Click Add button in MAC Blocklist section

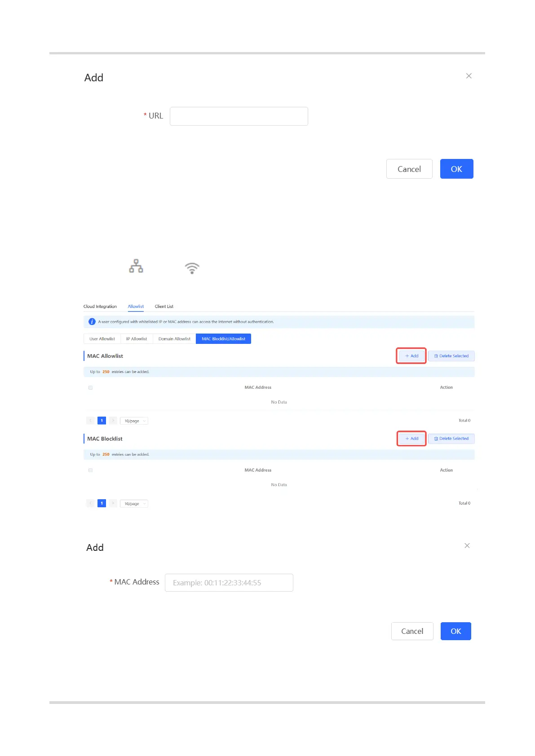(411, 439)
